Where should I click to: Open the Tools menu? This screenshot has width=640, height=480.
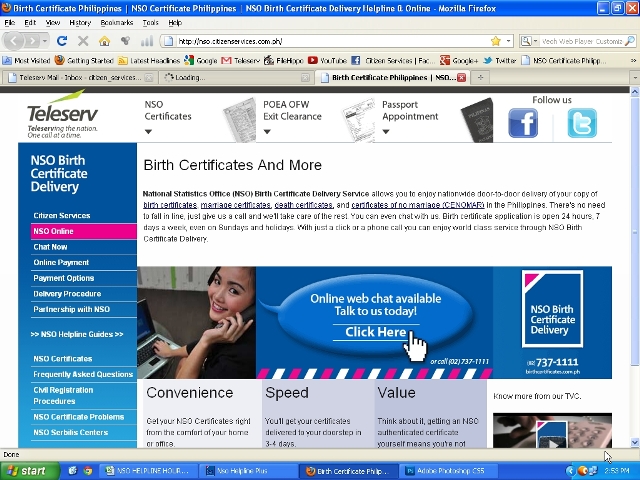(x=150, y=23)
